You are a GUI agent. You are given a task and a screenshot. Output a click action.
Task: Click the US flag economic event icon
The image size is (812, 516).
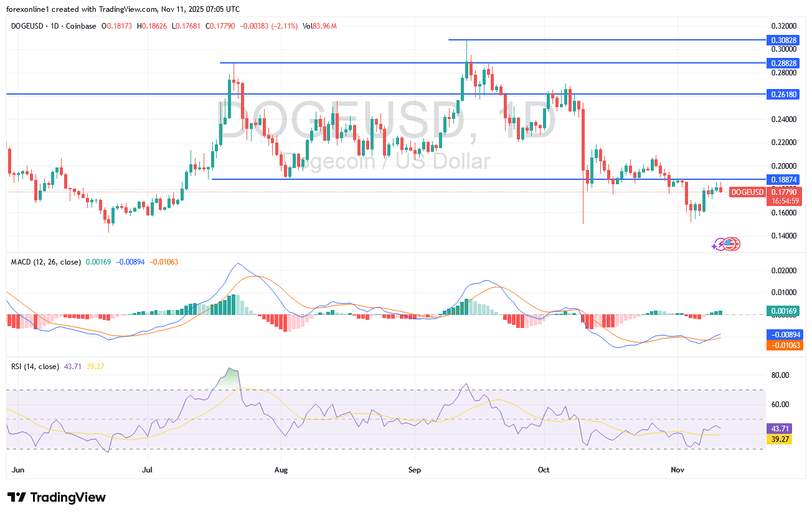(x=732, y=245)
